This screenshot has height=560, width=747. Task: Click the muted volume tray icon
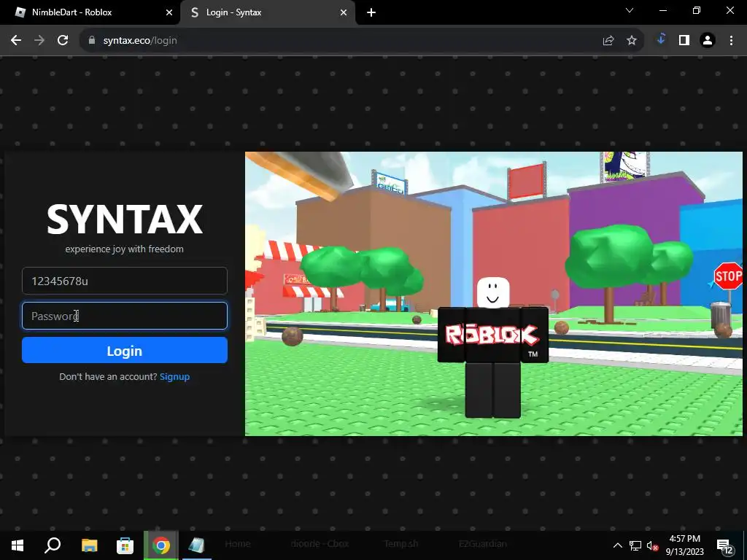652,545
